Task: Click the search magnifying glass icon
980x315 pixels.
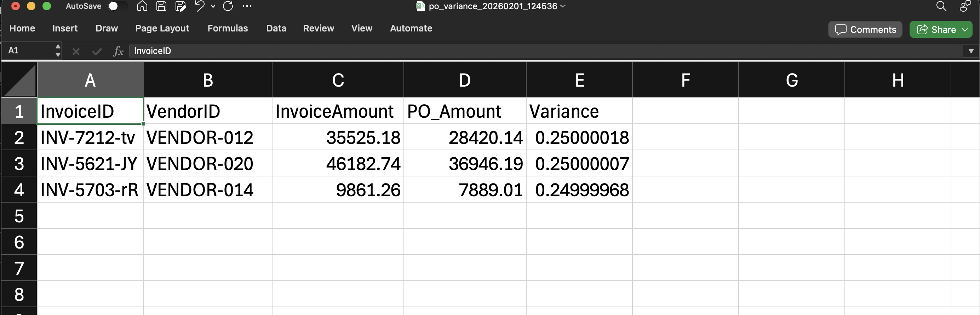Action: (941, 6)
